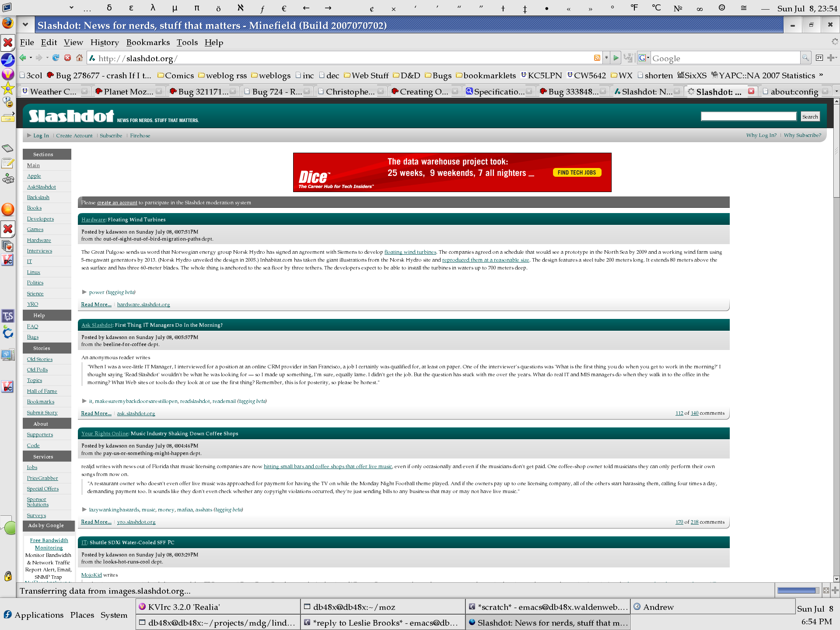Close the Planet Moz... tab
This screenshot has width=840, height=630.
click(159, 91)
